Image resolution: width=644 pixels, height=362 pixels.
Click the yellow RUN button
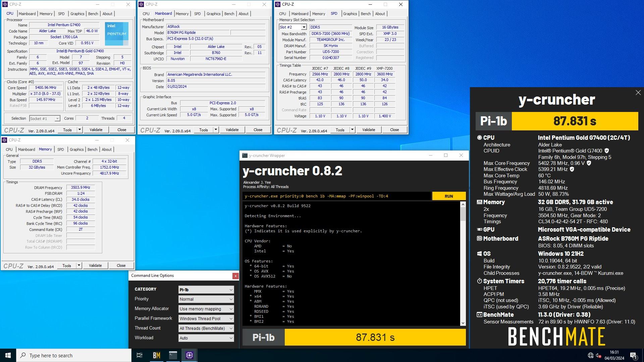click(449, 196)
